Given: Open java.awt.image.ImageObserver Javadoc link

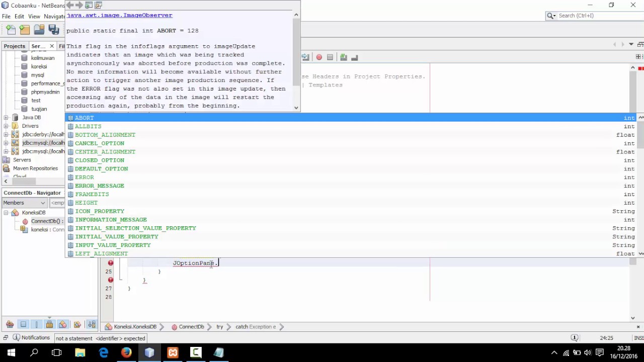Looking at the screenshot, I should [x=119, y=15].
